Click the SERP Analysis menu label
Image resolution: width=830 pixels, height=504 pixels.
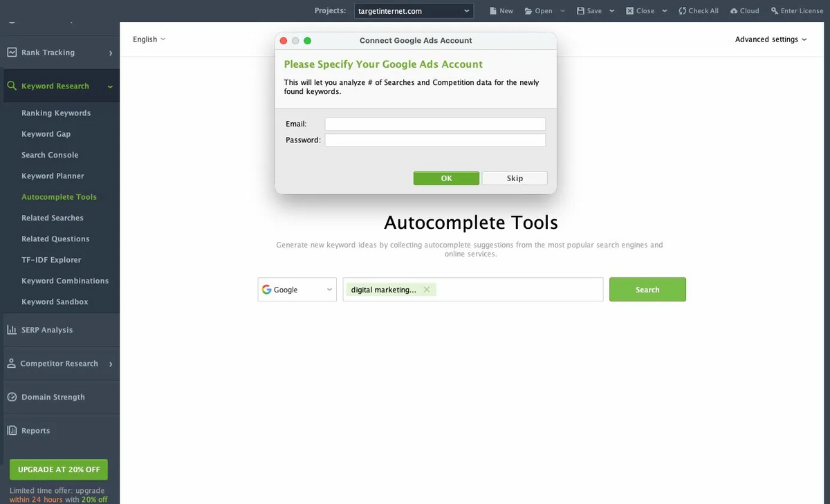tap(47, 330)
